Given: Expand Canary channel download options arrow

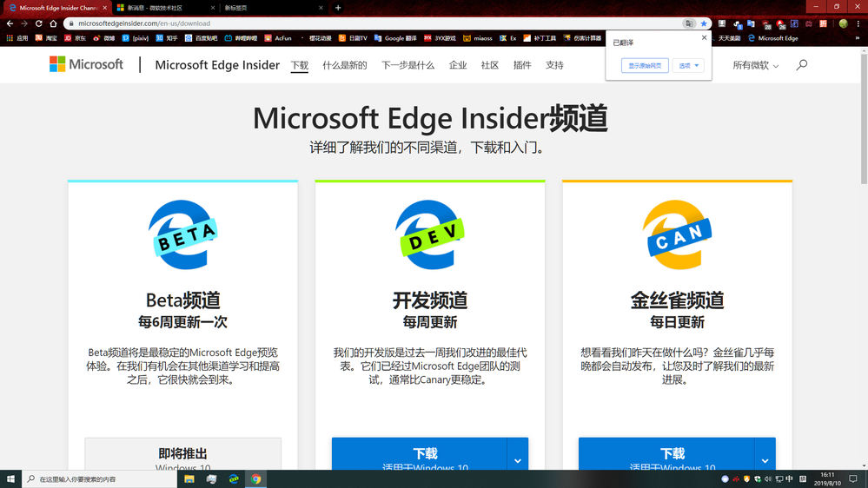Looking at the screenshot, I should click(765, 460).
